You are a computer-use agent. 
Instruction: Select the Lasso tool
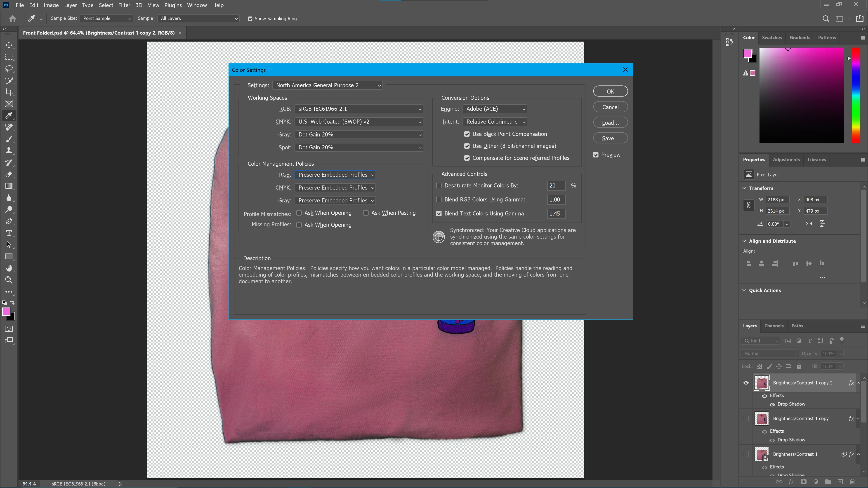[x=9, y=69]
